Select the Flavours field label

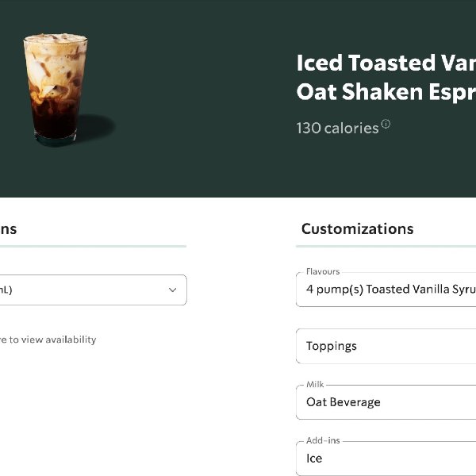[323, 271]
